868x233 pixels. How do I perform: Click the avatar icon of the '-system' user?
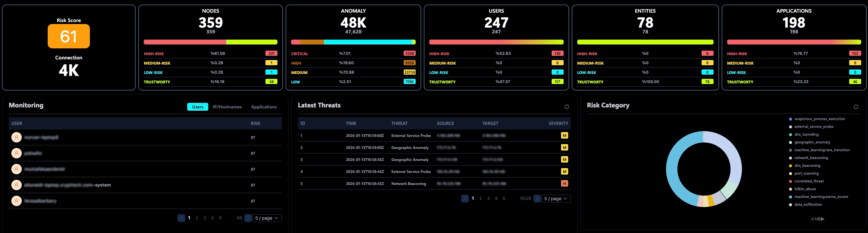click(17, 185)
